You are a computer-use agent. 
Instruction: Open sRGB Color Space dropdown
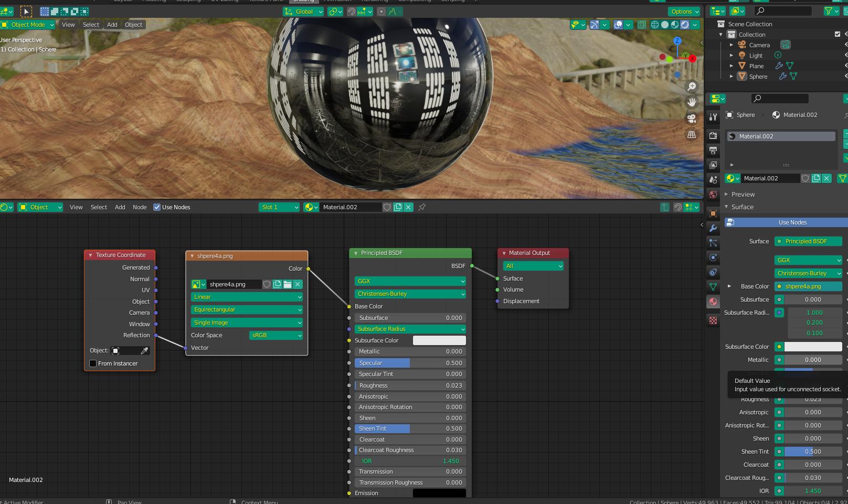[276, 335]
